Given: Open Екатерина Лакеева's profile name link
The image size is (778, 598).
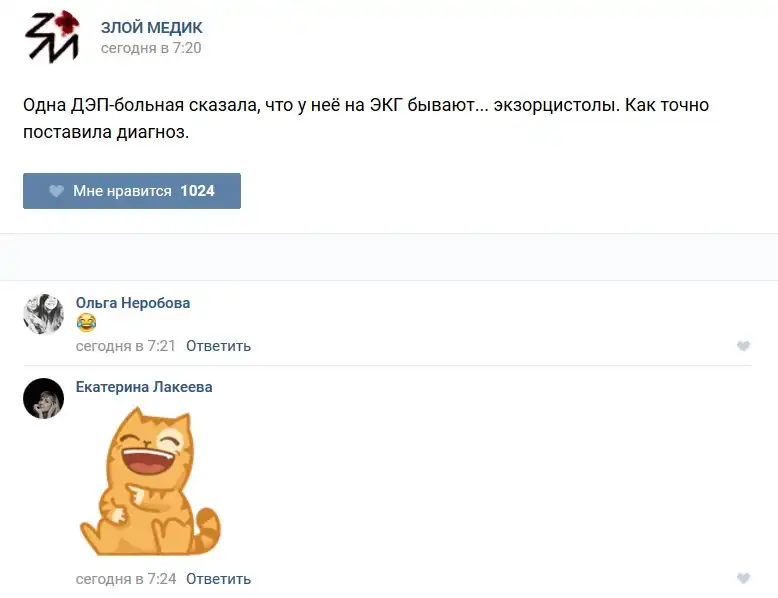Looking at the screenshot, I should (144, 387).
